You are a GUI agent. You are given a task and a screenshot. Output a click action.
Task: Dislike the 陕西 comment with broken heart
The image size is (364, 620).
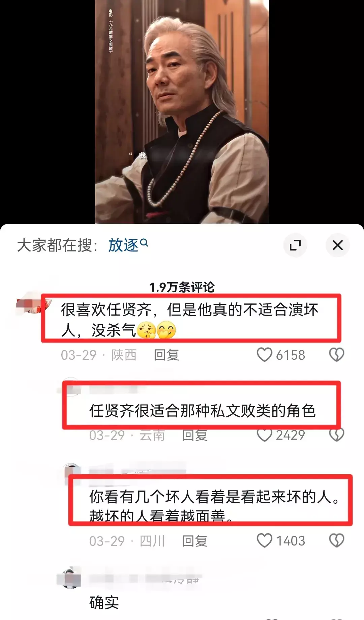point(336,355)
